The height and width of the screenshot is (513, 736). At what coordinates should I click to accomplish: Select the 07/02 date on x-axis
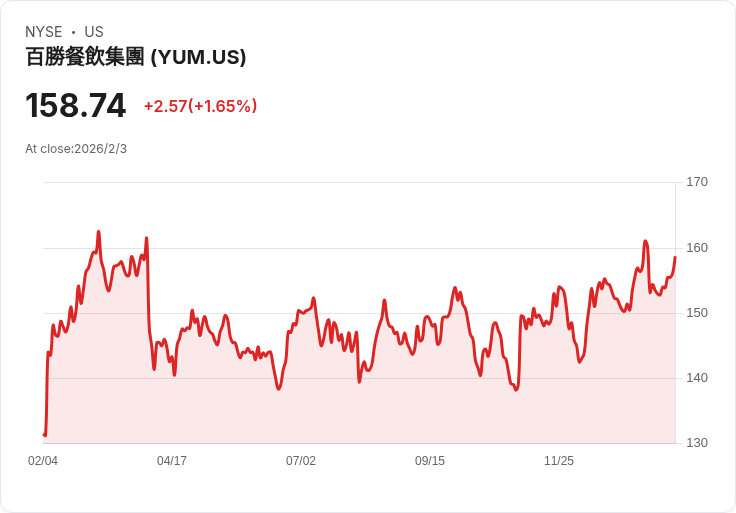pyautogui.click(x=301, y=461)
